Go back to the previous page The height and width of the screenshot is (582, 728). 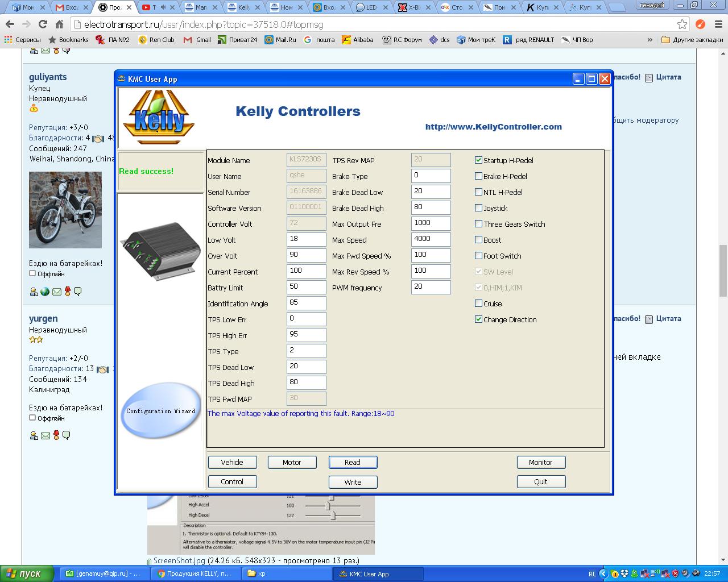pyautogui.click(x=10, y=24)
